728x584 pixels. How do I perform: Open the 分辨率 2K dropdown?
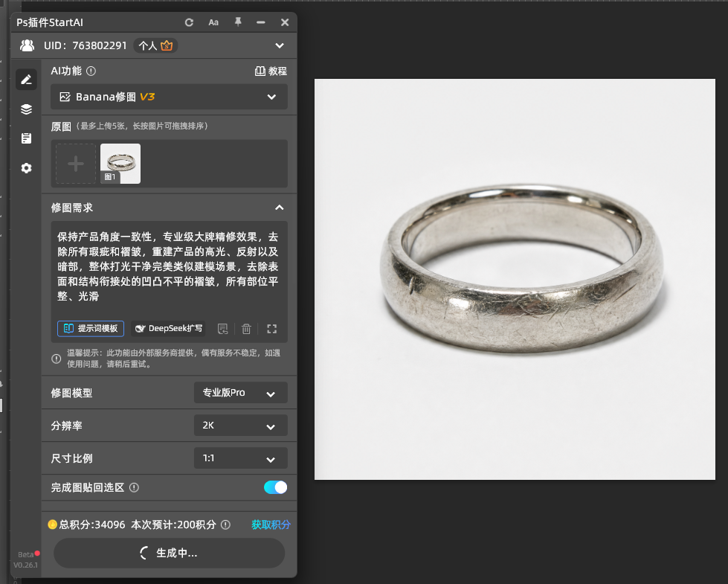240,425
